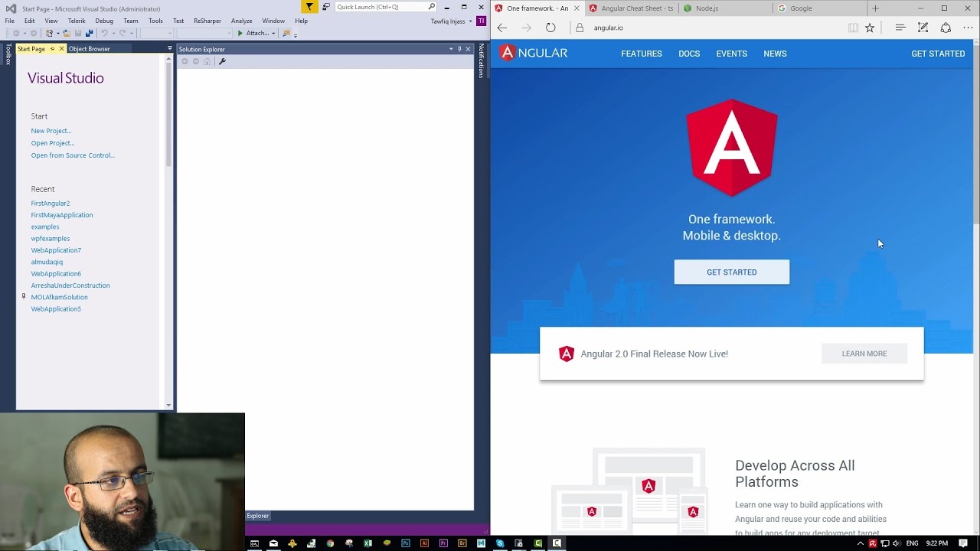Click the Navigate Backward icon in Visual Studio toolbar
The width and height of the screenshot is (980, 551).
(16, 34)
